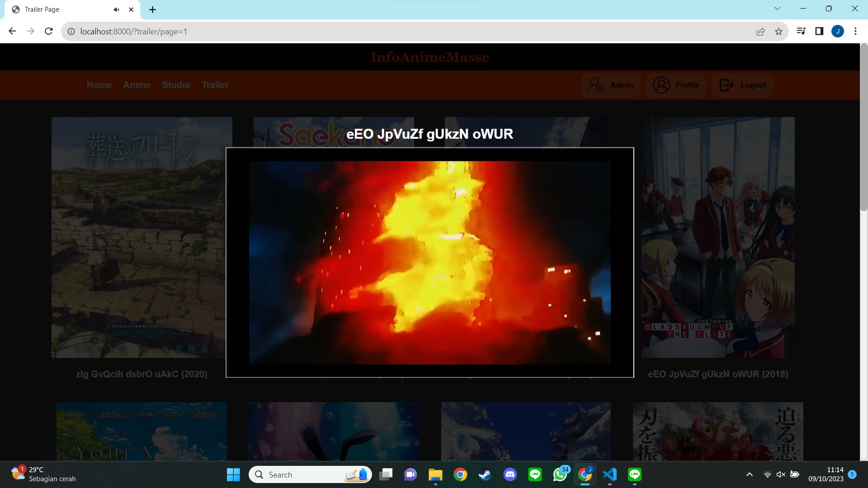Show hidden system tray icons
This screenshot has width=868, height=488.
point(749,474)
